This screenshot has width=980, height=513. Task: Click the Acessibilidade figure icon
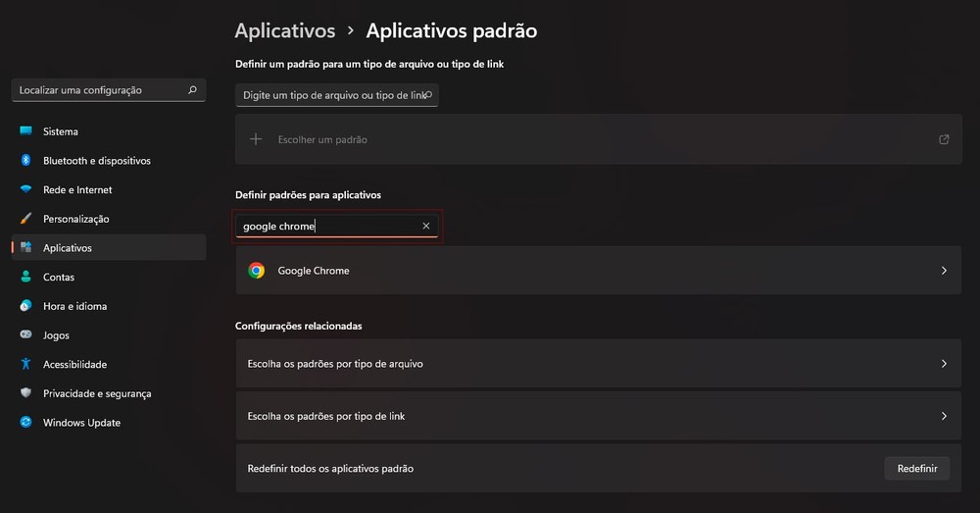(25, 364)
